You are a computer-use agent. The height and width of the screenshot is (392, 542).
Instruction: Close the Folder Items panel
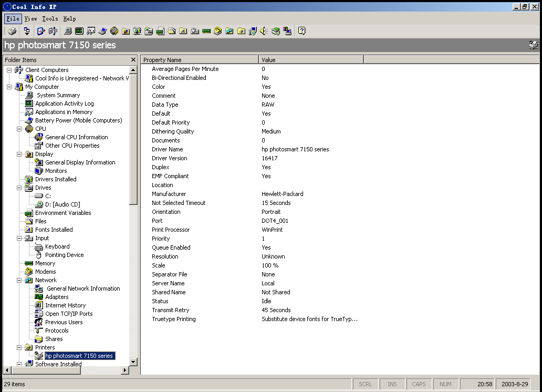coord(133,60)
